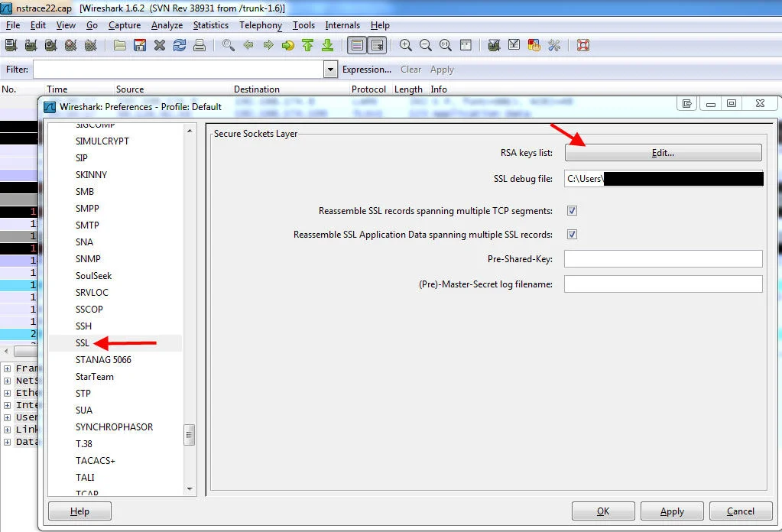Screen dimensions: 782x532
Task: Expand the Data row in packet details
Action: click(x=7, y=442)
